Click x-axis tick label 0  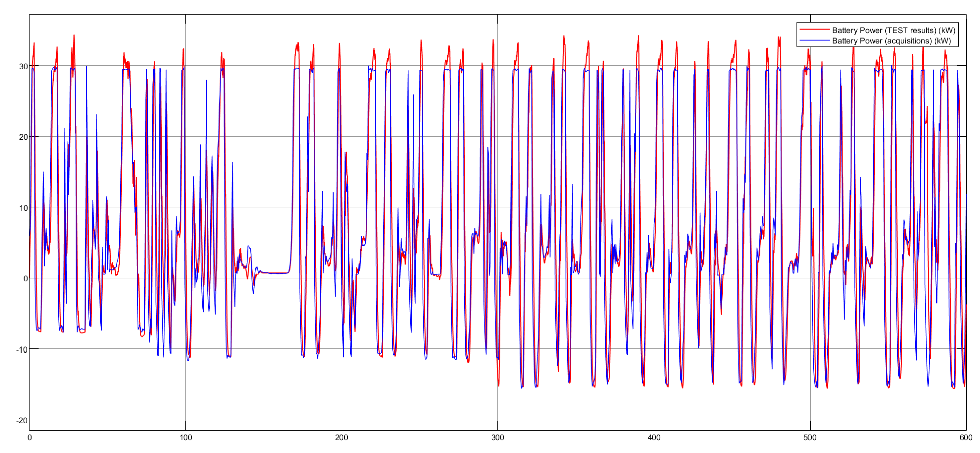pyautogui.click(x=30, y=437)
